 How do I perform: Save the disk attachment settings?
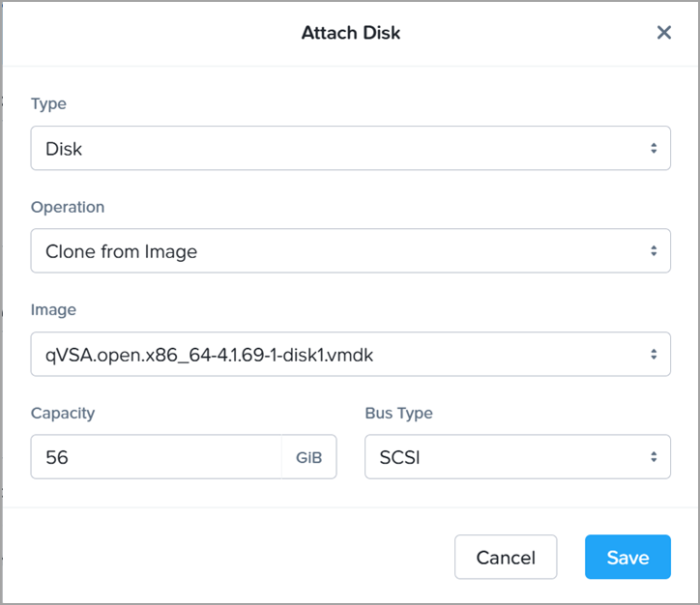627,557
